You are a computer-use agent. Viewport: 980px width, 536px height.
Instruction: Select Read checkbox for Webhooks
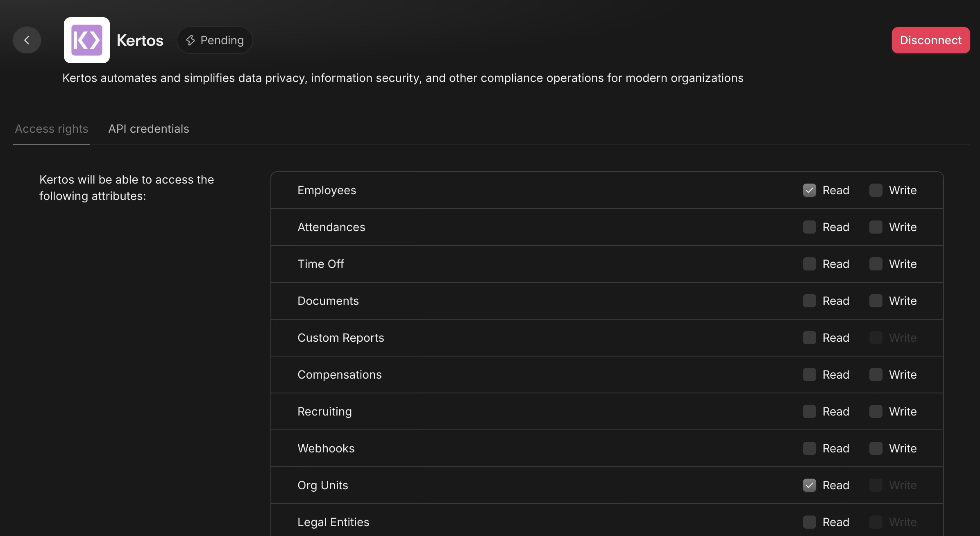click(x=810, y=448)
